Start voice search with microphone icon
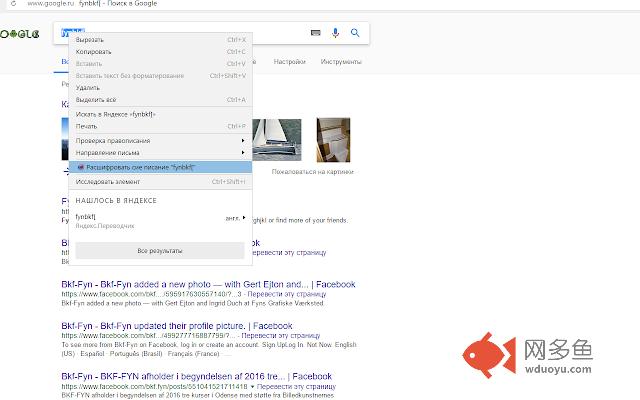This screenshot has height=400, width=640. (x=336, y=33)
